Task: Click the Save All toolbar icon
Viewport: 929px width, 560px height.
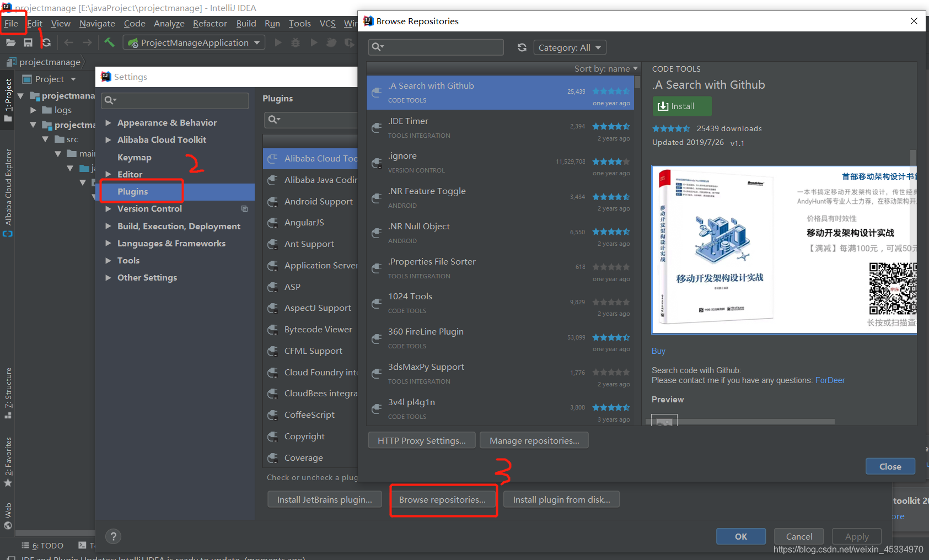Action: (x=28, y=42)
